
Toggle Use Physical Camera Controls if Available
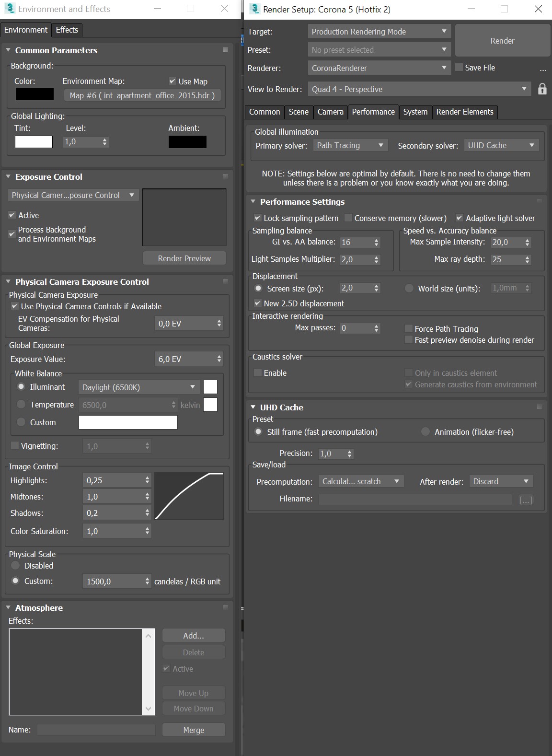tap(15, 306)
